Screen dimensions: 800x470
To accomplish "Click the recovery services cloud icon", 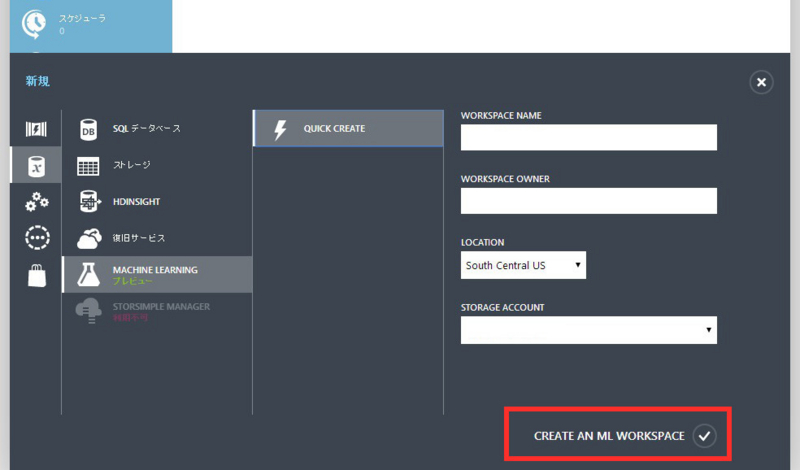I will coord(89,238).
